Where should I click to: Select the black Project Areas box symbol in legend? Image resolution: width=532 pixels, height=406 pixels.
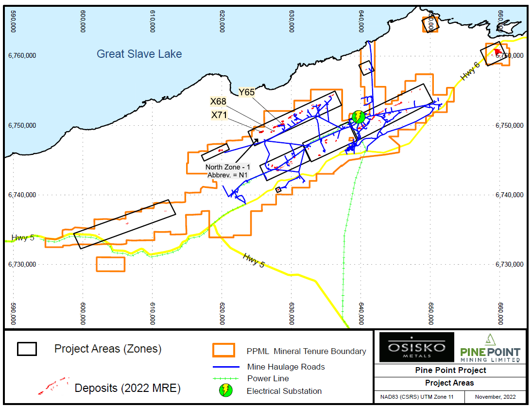click(27, 349)
